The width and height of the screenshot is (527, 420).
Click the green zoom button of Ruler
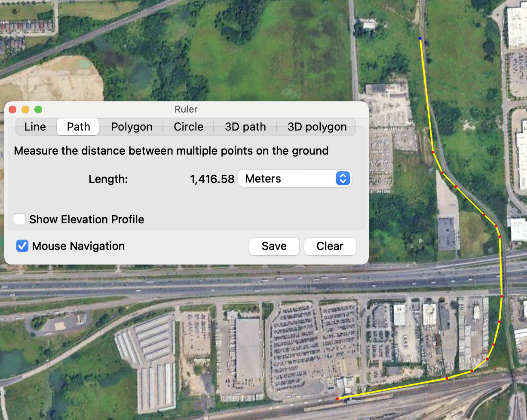point(38,110)
